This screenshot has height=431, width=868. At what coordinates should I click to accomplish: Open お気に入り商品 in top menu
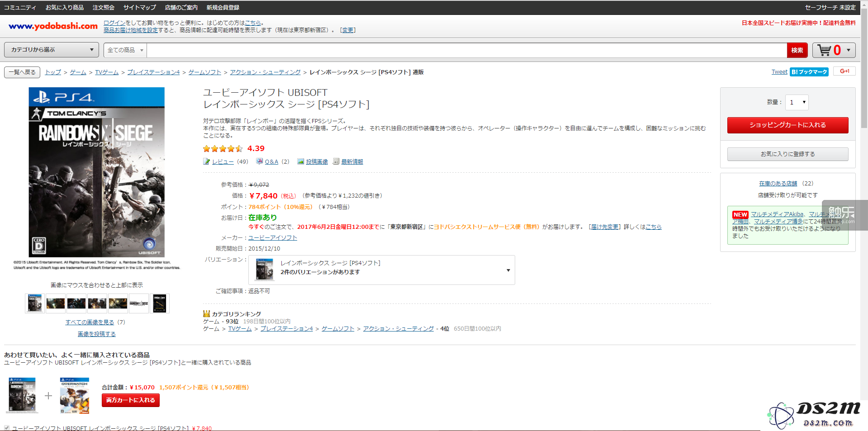pyautogui.click(x=65, y=7)
